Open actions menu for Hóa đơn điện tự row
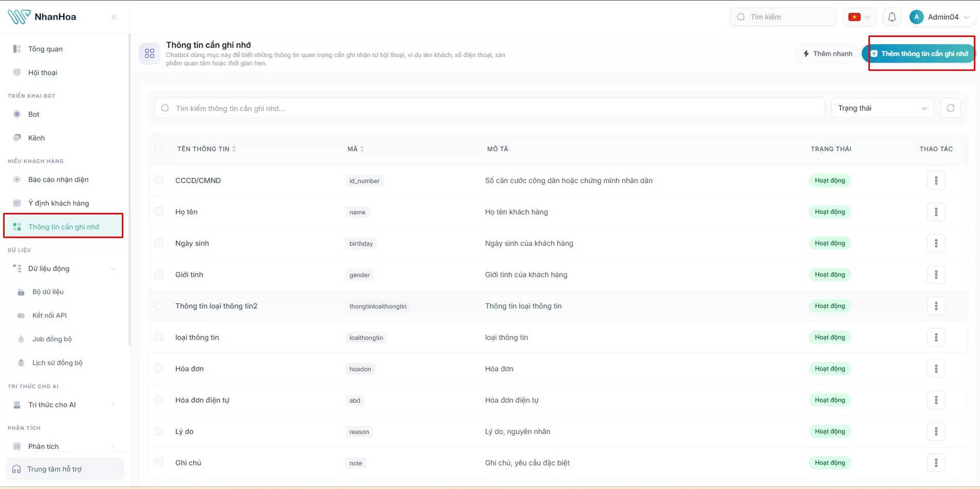 click(936, 400)
